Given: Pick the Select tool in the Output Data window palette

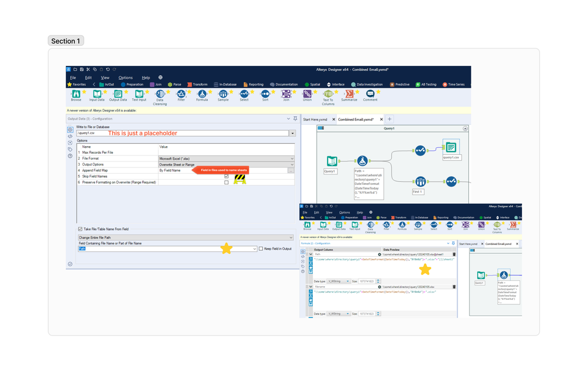Looking at the screenshot, I should click(x=244, y=95).
